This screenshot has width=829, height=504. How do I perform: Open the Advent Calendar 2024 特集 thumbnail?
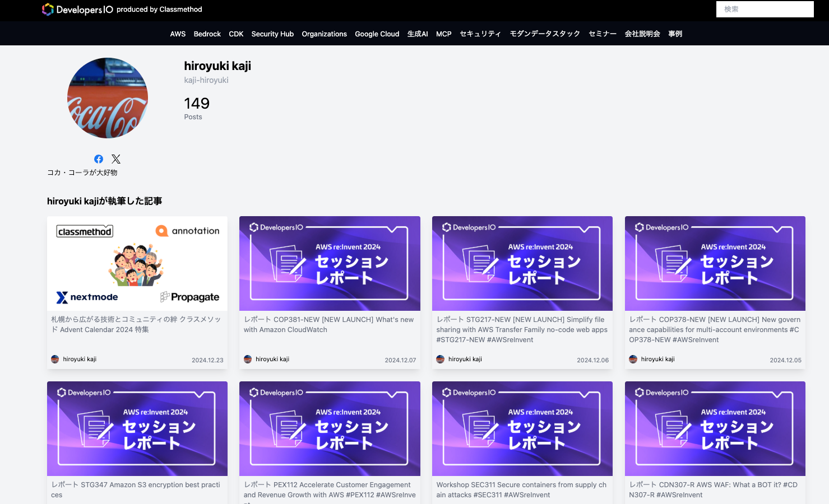click(137, 263)
